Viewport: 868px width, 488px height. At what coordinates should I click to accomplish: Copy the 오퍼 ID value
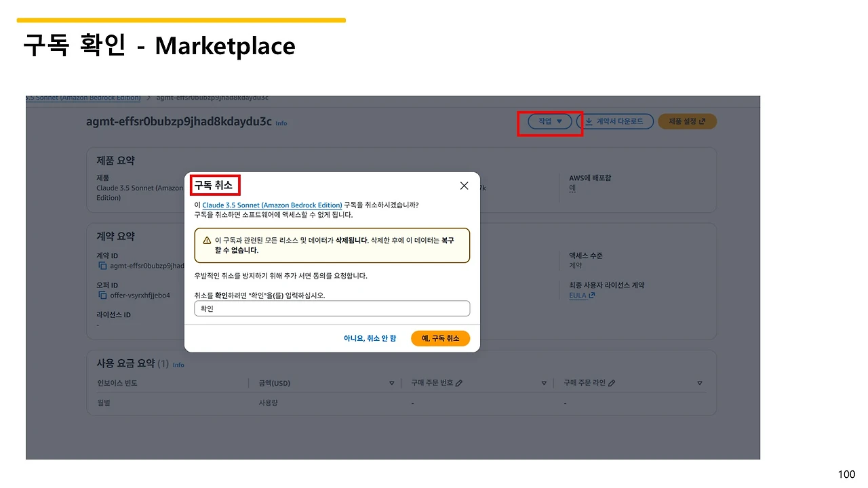[x=104, y=294]
